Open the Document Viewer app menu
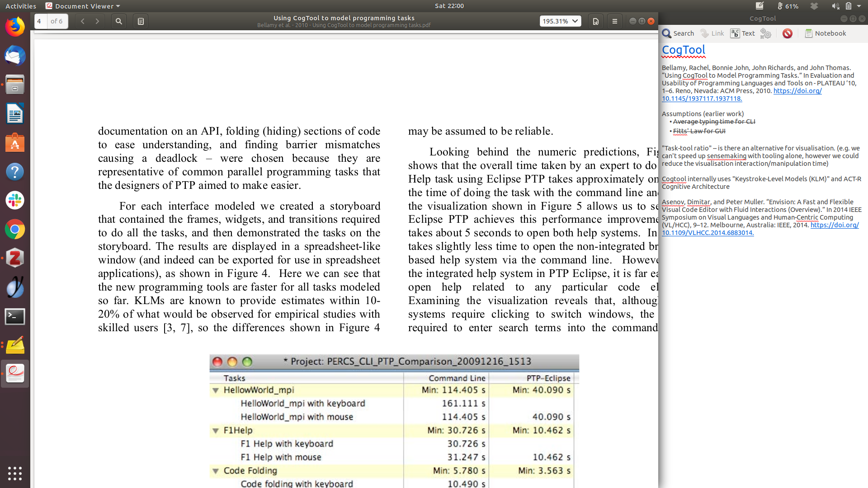The width and height of the screenshot is (868, 488). coord(83,6)
